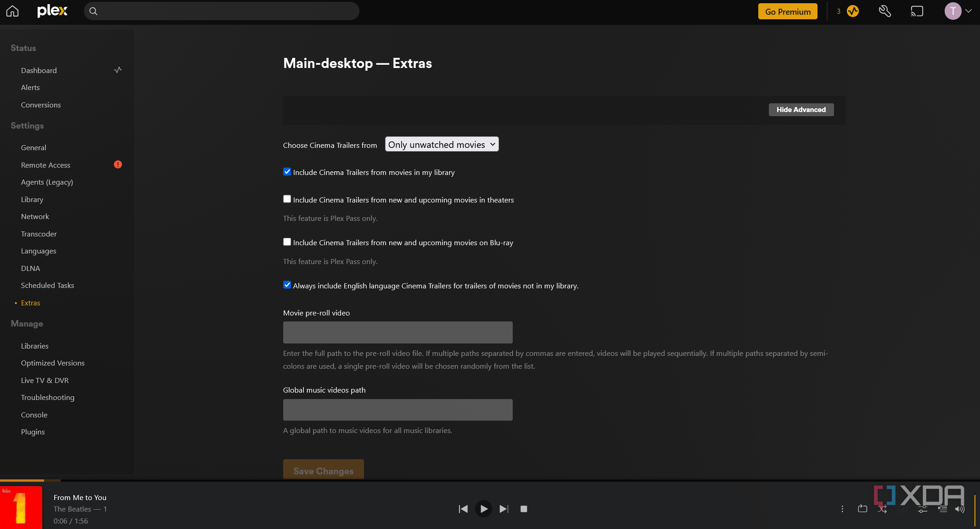Open the user avatar account menu

[958, 11]
